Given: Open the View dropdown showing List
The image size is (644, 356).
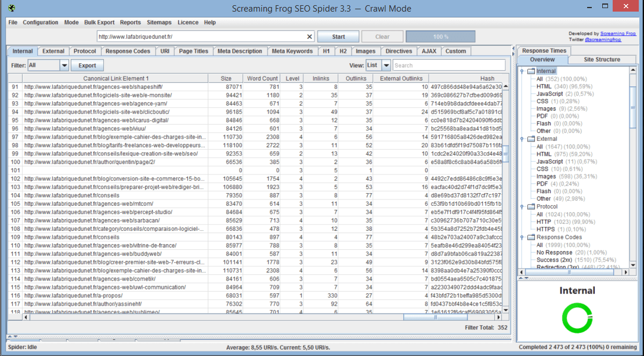Looking at the screenshot, I should (387, 66).
